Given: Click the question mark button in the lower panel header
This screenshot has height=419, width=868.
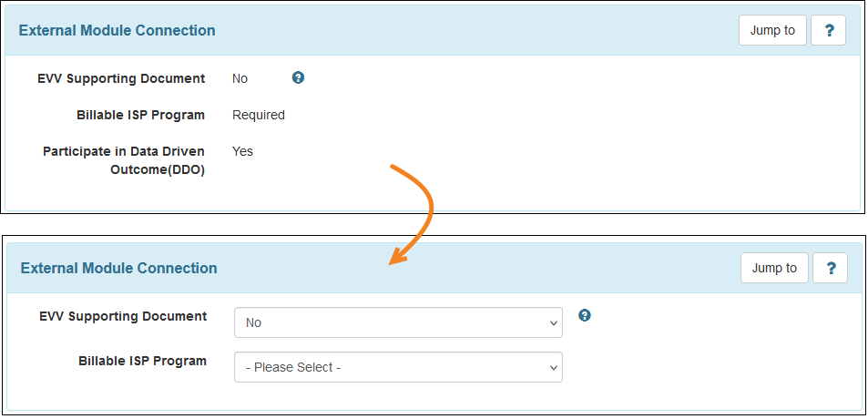Looking at the screenshot, I should point(830,268).
